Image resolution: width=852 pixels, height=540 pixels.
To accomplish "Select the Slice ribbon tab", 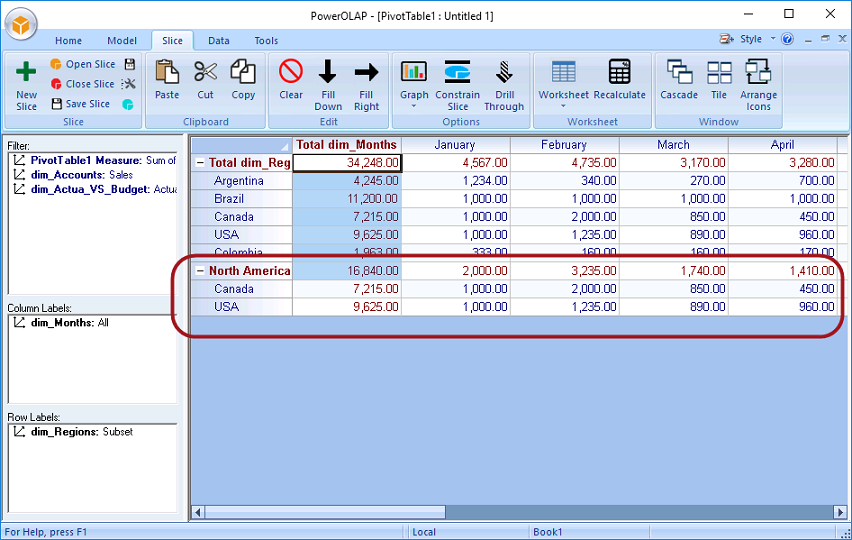I will point(172,41).
